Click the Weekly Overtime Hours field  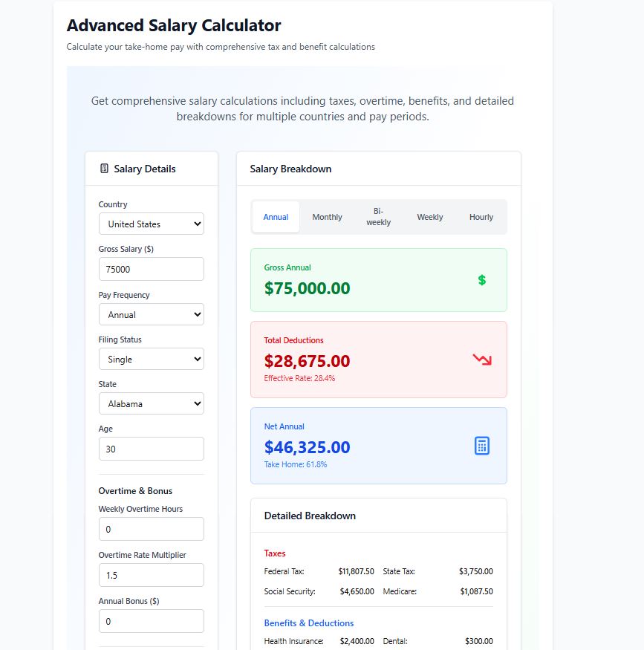coord(152,529)
